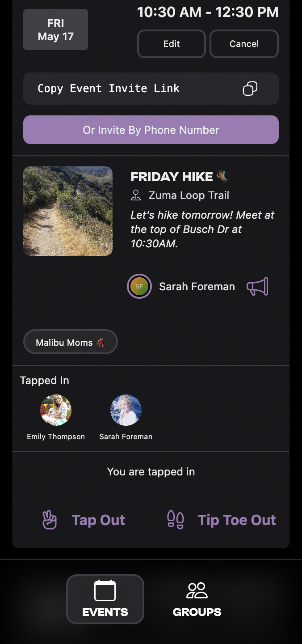Tap Or Invite By Phone Number

pos(151,130)
